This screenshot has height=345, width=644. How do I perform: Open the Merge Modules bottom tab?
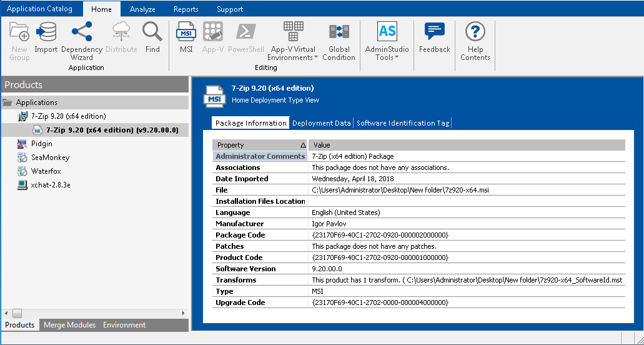tap(69, 325)
